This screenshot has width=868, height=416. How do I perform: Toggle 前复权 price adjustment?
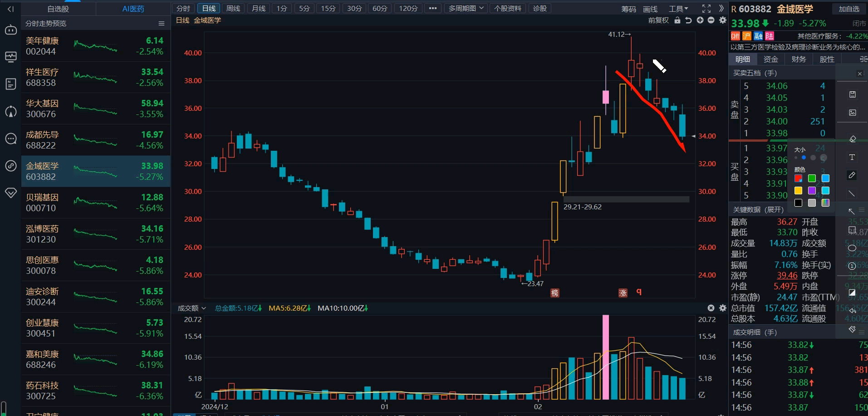point(658,20)
